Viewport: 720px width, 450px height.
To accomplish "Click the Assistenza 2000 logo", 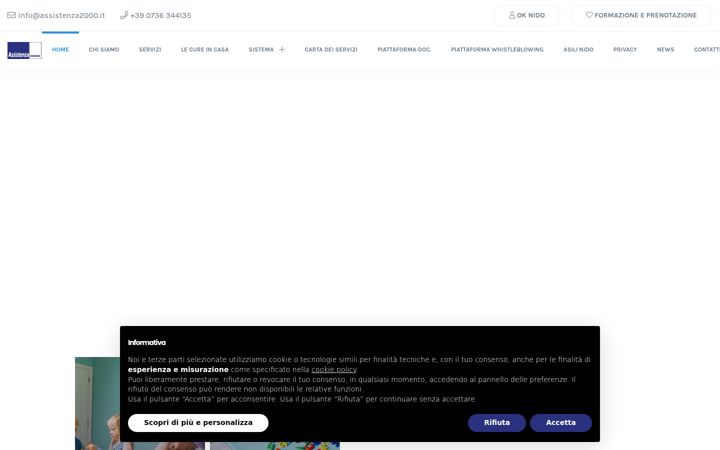I will point(24,50).
